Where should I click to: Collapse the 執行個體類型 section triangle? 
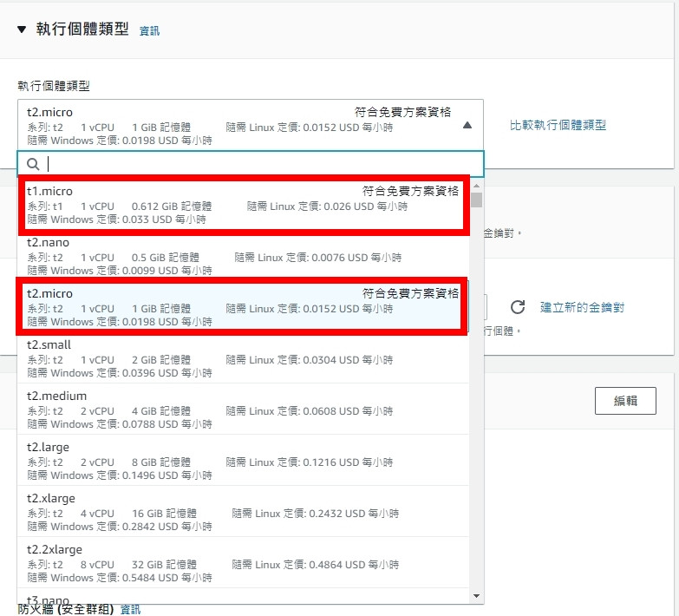(22, 29)
